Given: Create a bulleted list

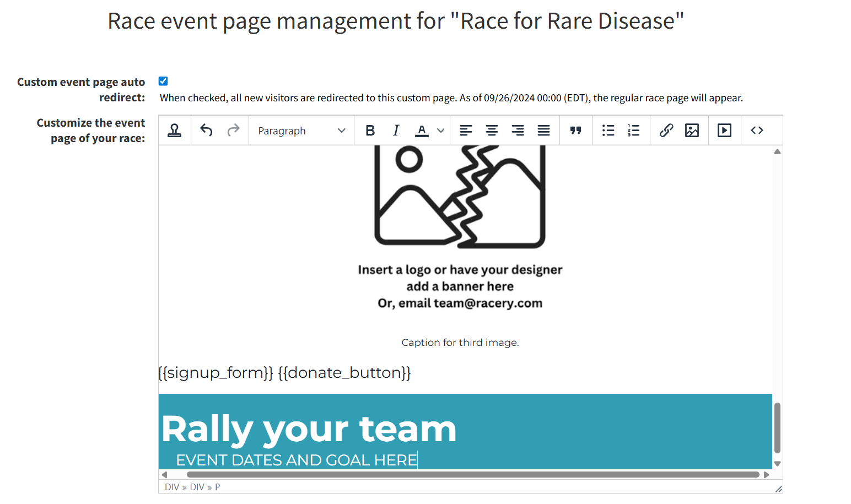Looking at the screenshot, I should coord(608,130).
